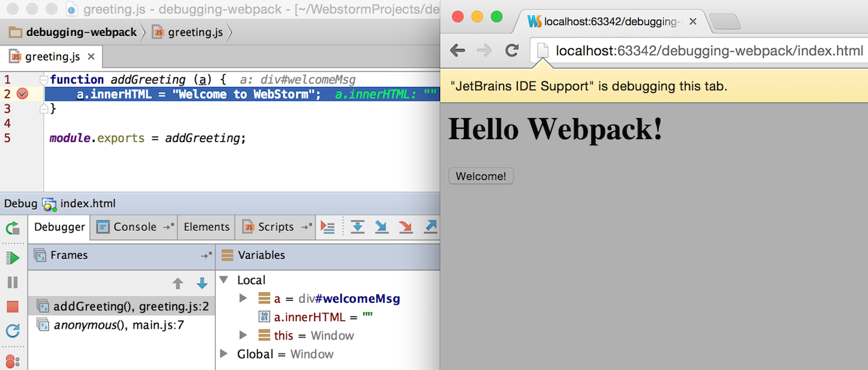Click the Welcome! button on the page
Screen dimensions: 868x370
481,177
